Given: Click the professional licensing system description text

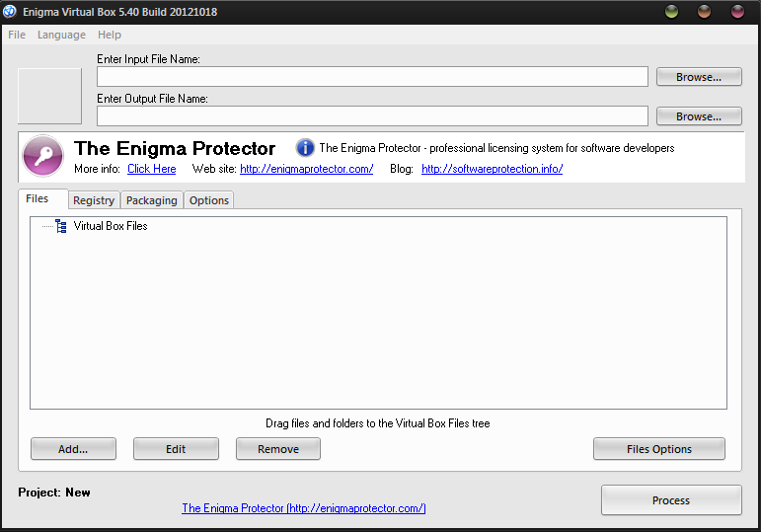Looking at the screenshot, I should click(x=497, y=148).
